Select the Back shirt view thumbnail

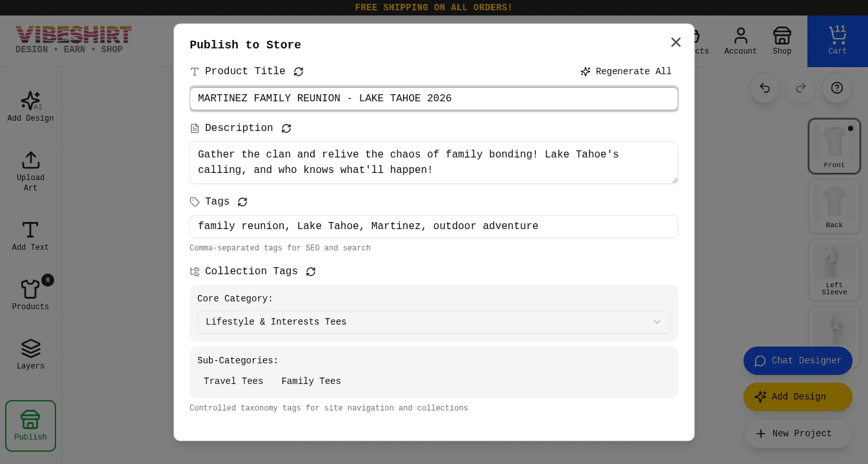click(834, 206)
